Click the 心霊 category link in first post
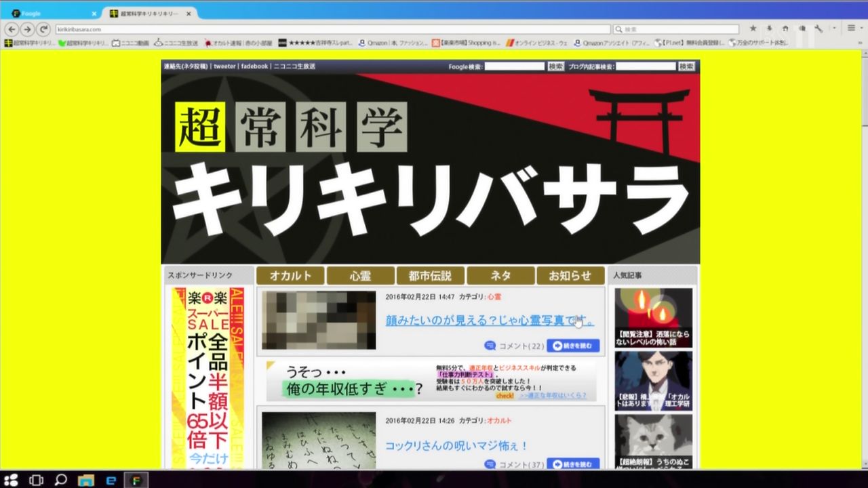The image size is (868, 488). (x=494, y=297)
